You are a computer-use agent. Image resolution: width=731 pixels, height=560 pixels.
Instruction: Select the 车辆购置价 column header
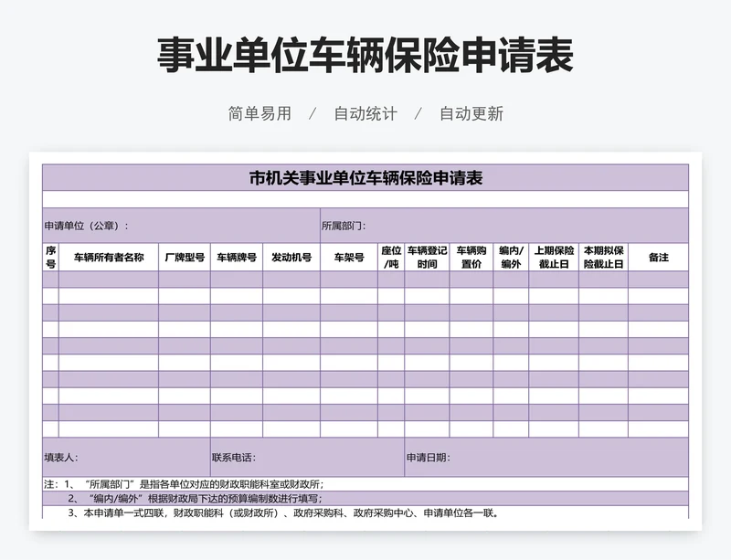[471, 258]
